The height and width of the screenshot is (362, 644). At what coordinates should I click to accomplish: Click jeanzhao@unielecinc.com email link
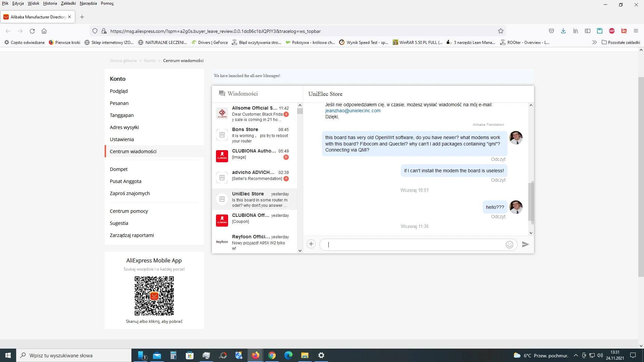[x=353, y=111]
